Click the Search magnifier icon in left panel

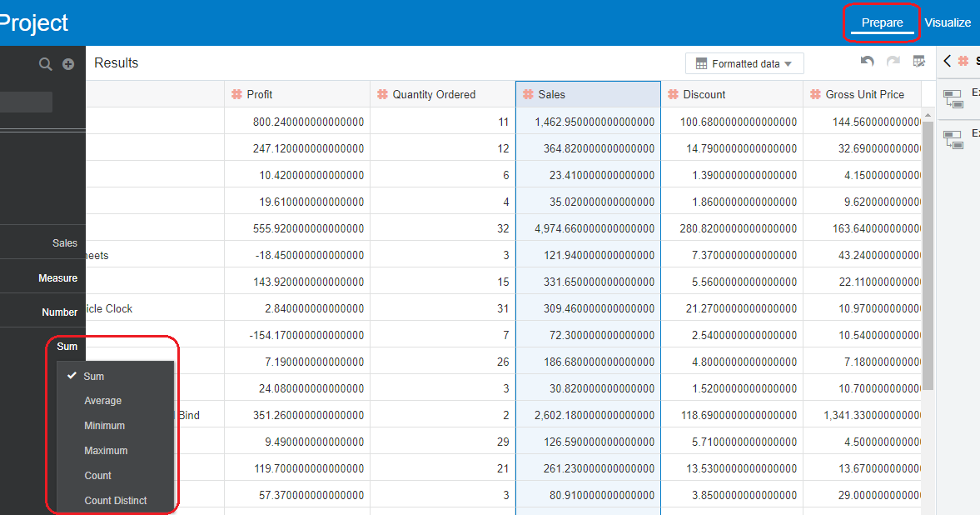pyautogui.click(x=45, y=63)
